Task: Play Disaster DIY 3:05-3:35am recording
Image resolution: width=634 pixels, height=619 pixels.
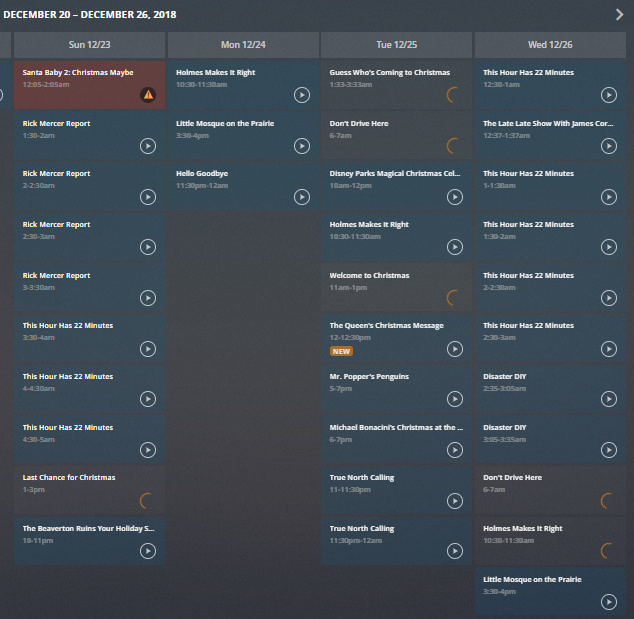Action: (x=609, y=450)
